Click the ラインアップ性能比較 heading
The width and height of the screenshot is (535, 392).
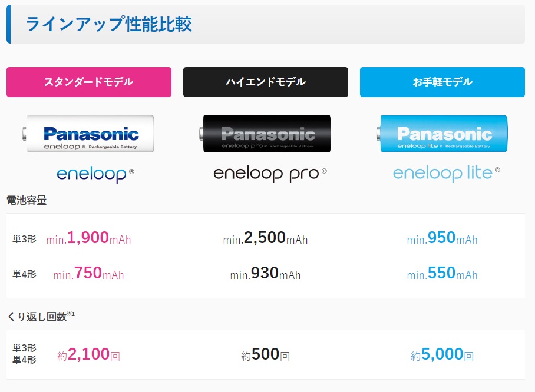tap(109, 24)
